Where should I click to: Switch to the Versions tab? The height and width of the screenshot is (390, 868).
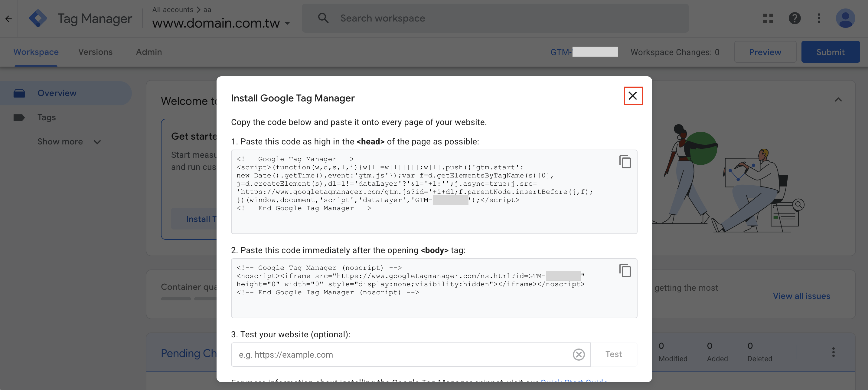pyautogui.click(x=95, y=52)
